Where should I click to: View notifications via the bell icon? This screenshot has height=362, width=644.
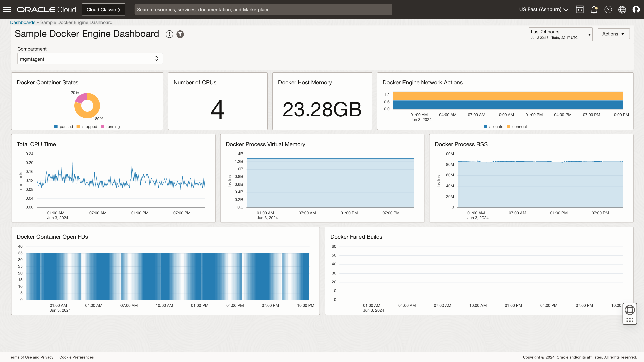[594, 9]
